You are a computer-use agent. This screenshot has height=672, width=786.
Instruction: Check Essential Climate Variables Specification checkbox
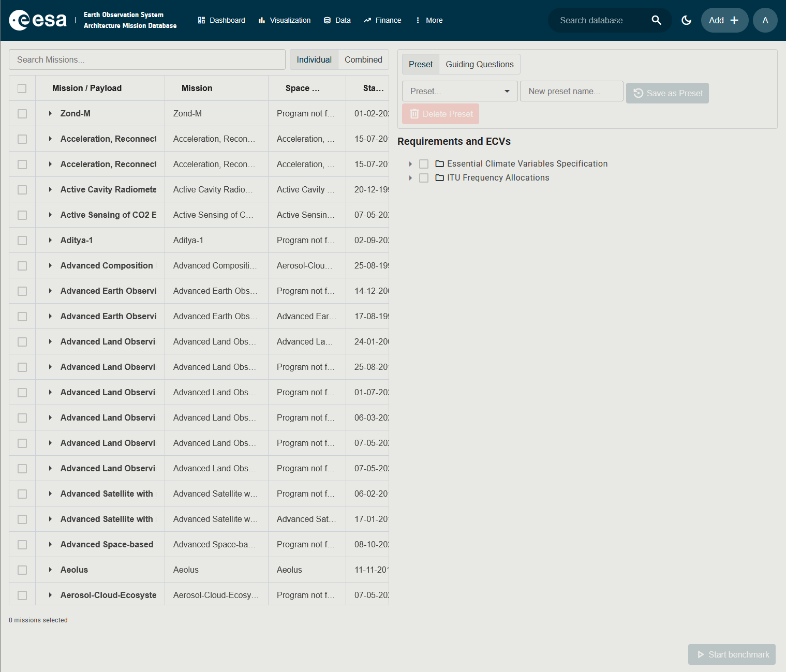click(x=424, y=164)
